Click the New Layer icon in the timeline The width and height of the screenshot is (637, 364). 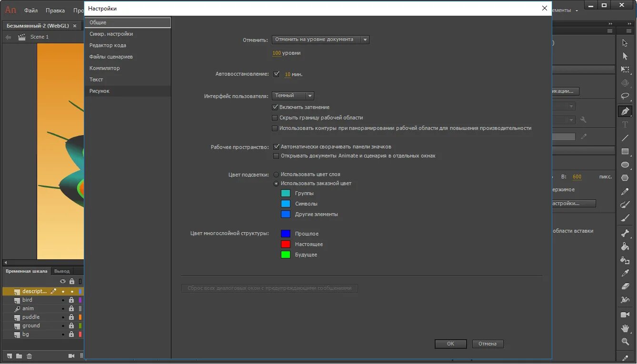(x=10, y=355)
